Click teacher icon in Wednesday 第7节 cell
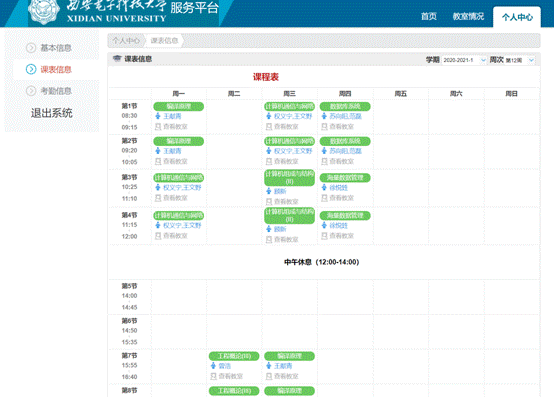This screenshot has height=397, width=554. point(269,366)
